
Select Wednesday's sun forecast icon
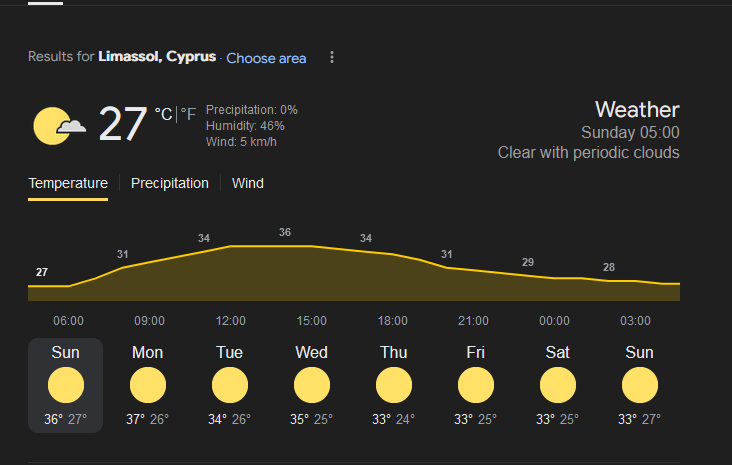[x=312, y=385]
